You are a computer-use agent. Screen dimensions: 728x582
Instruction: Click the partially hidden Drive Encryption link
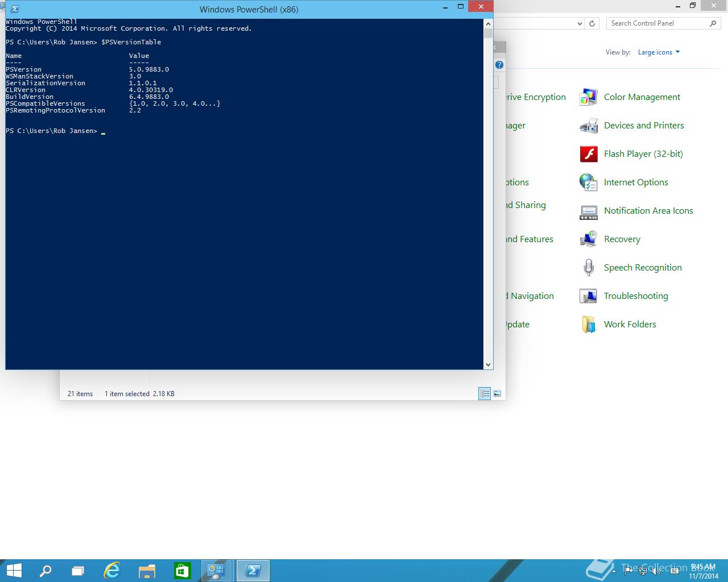tap(536, 97)
